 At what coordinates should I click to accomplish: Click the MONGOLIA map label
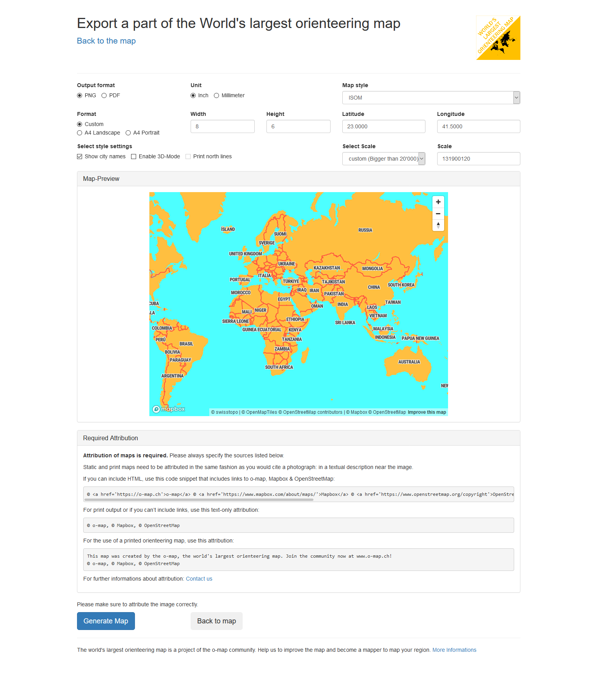373,269
